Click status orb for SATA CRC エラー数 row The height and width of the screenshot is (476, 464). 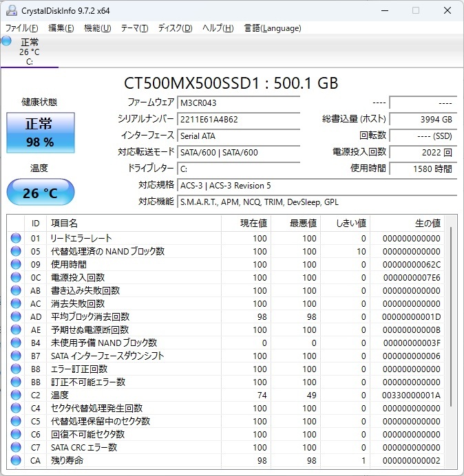click(x=16, y=448)
